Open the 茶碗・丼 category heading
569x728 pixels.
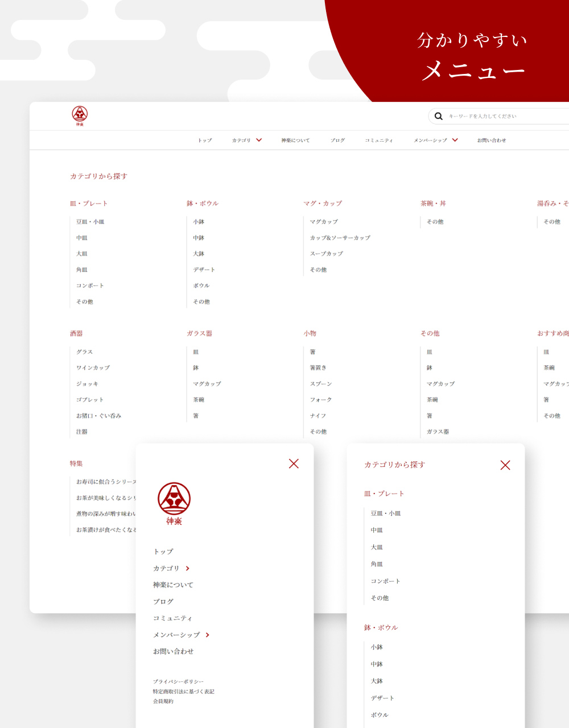tap(434, 203)
